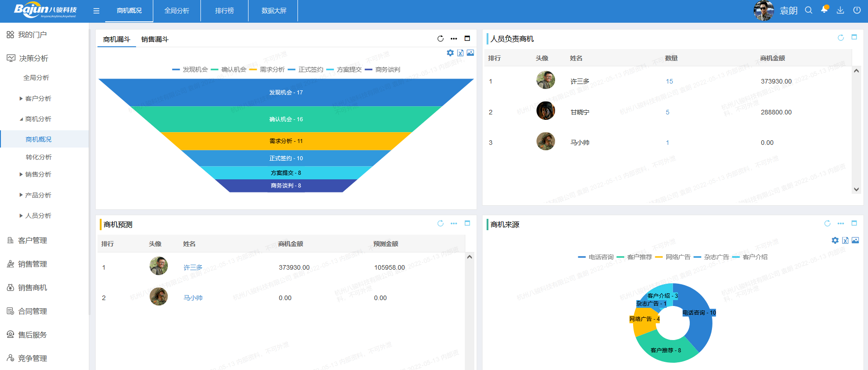Open the 排行榜 top navigation tab
This screenshot has width=868, height=370.
click(224, 11)
